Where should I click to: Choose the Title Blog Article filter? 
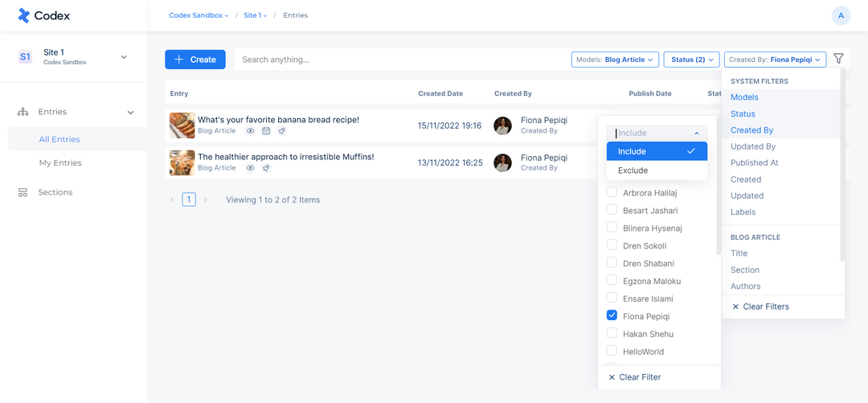739,253
